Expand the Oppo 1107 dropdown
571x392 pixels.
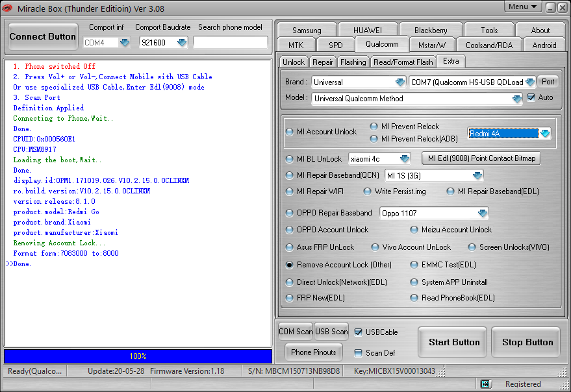[x=483, y=214]
